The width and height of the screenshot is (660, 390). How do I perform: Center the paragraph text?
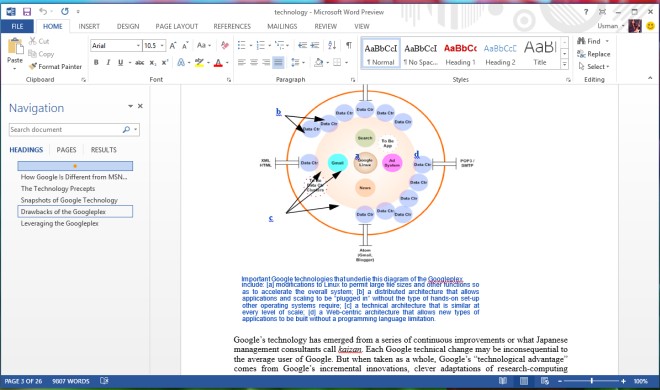coord(254,62)
